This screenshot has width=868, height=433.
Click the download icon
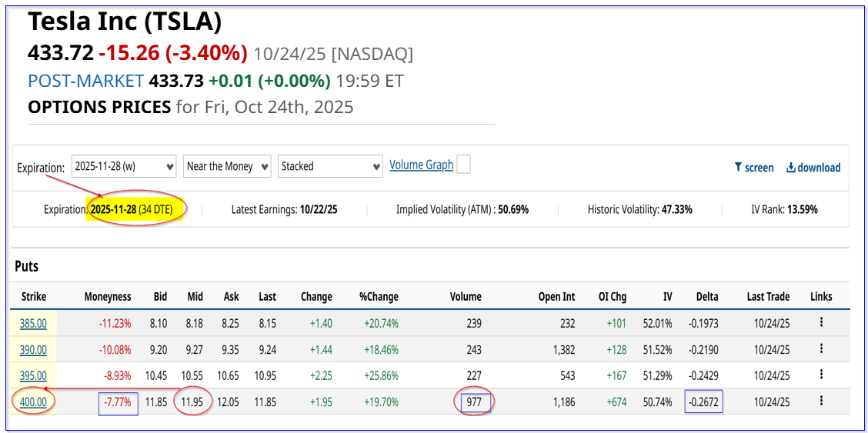point(790,168)
